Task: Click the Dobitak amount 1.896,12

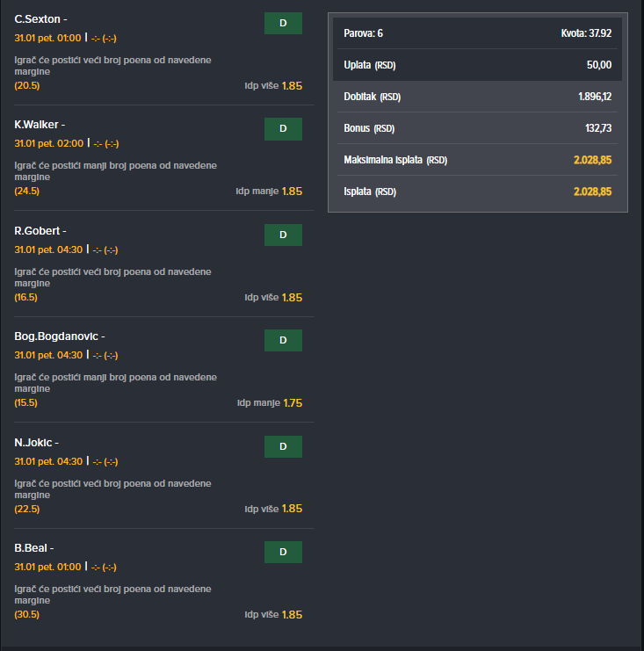Action: [x=594, y=97]
